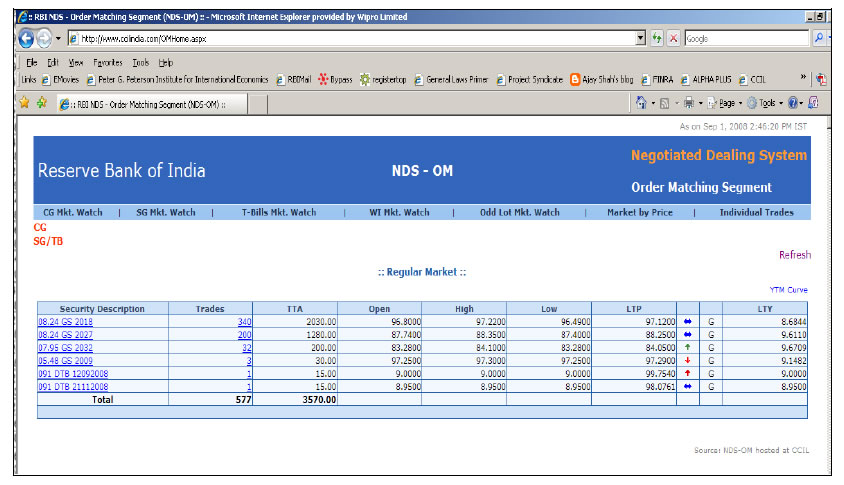Viewport: 844px width, 485px height.
Task: Expand the Tools dropdown in command bar
Action: (772, 103)
